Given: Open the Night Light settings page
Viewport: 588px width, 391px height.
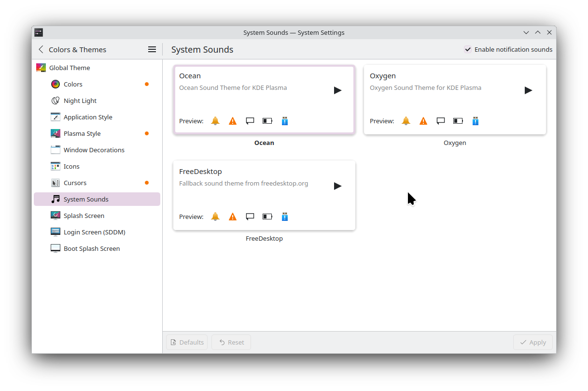Looking at the screenshot, I should (x=80, y=101).
